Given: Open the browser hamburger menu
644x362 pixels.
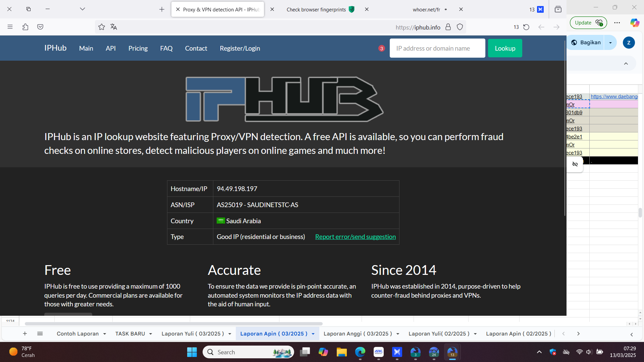Looking at the screenshot, I should [10, 27].
